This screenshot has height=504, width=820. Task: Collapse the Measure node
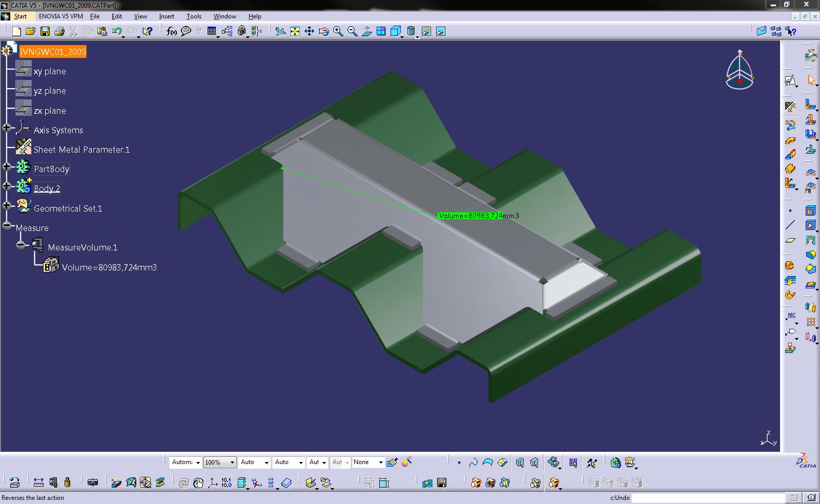click(7, 225)
